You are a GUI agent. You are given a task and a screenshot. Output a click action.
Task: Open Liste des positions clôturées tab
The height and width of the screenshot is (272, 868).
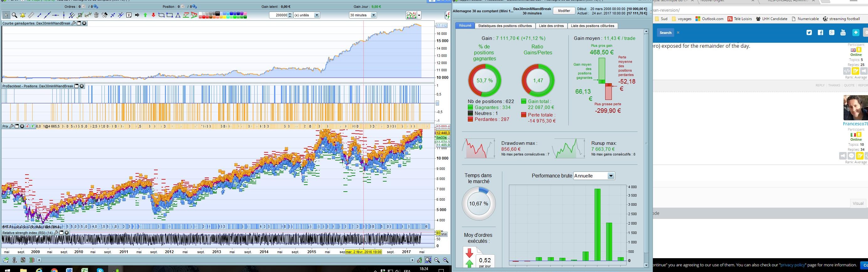click(592, 26)
